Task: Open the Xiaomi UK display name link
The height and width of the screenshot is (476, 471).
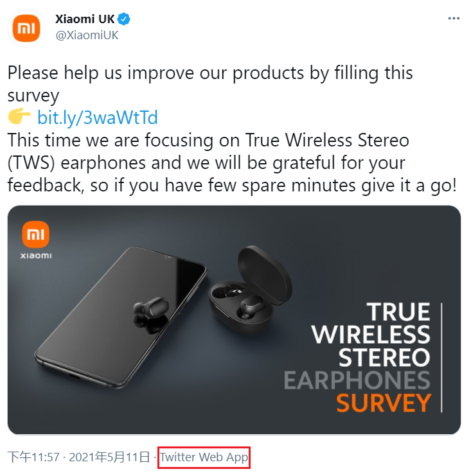Action: tap(84, 19)
